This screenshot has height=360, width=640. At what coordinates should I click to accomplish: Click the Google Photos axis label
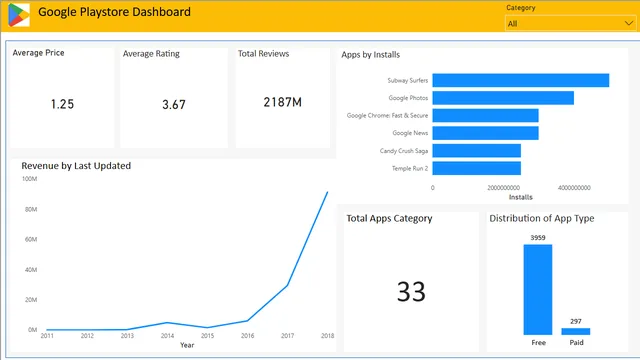[x=408, y=98]
